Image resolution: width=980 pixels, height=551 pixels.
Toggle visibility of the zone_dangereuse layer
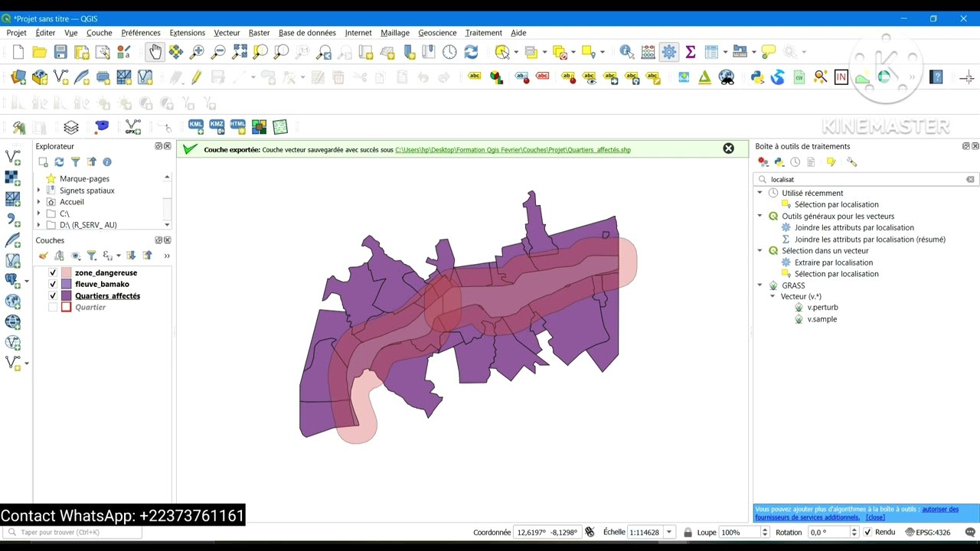tap(53, 272)
